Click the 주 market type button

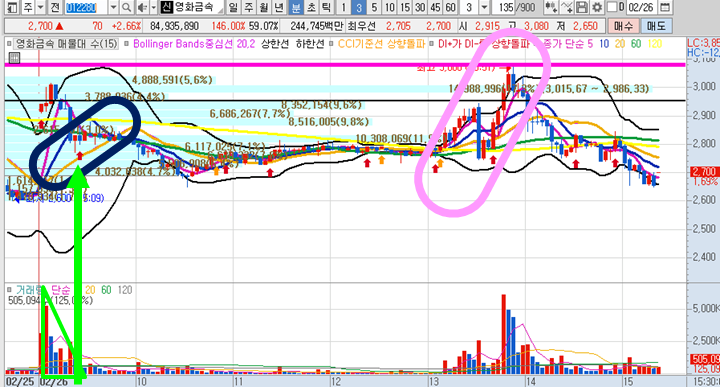28,7
